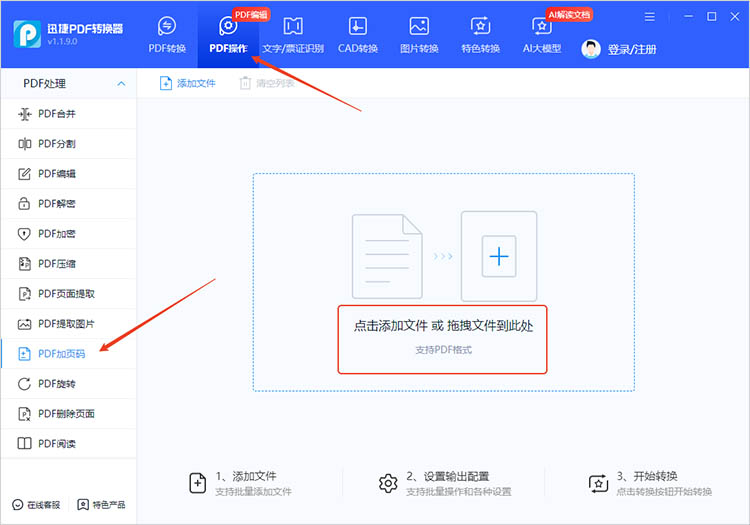Select PDF加页码 in the sidebar
750x525 pixels.
(68, 354)
